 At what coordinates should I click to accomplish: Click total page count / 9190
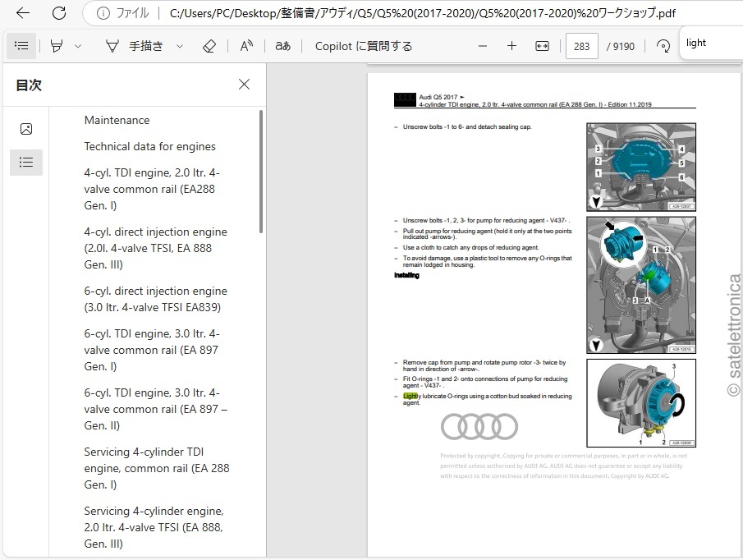(x=621, y=47)
